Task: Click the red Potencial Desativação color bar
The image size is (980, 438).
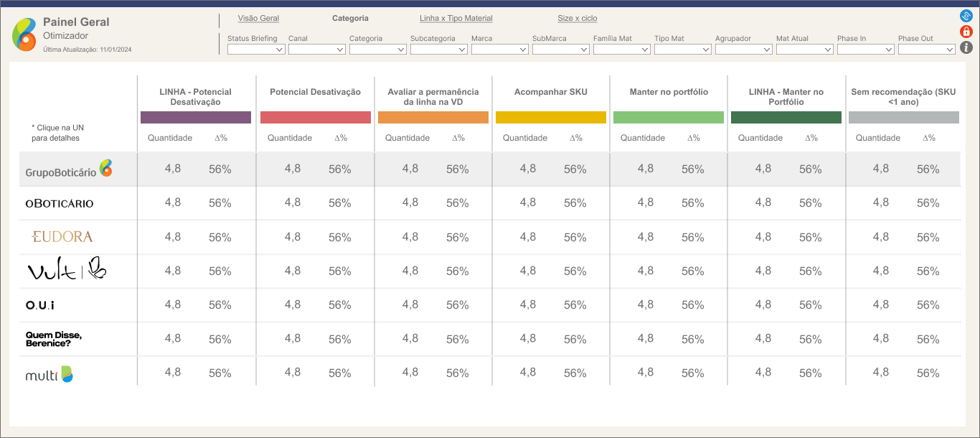Action: coord(315,118)
